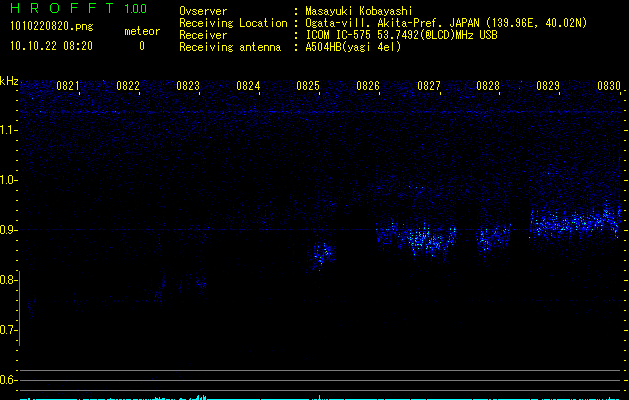Click time marker 0827

[428, 86]
